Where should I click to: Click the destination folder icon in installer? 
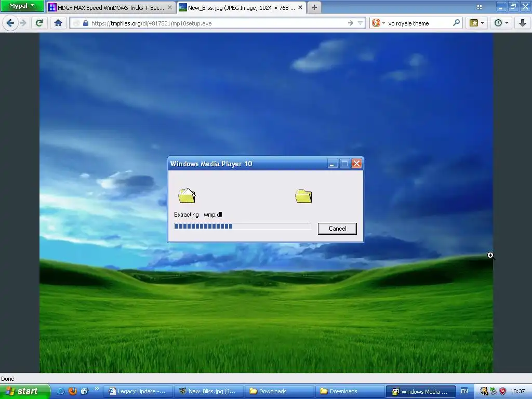coord(303,196)
